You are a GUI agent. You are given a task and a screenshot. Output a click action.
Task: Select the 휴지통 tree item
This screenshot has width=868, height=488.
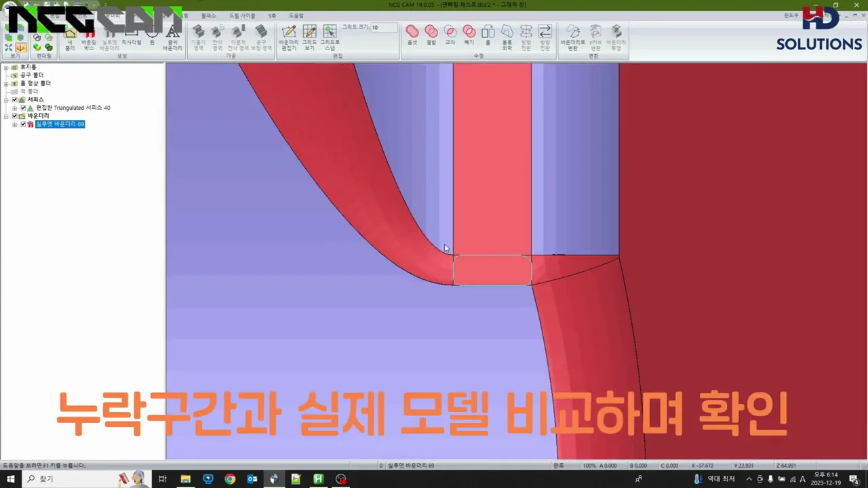pyautogui.click(x=28, y=67)
